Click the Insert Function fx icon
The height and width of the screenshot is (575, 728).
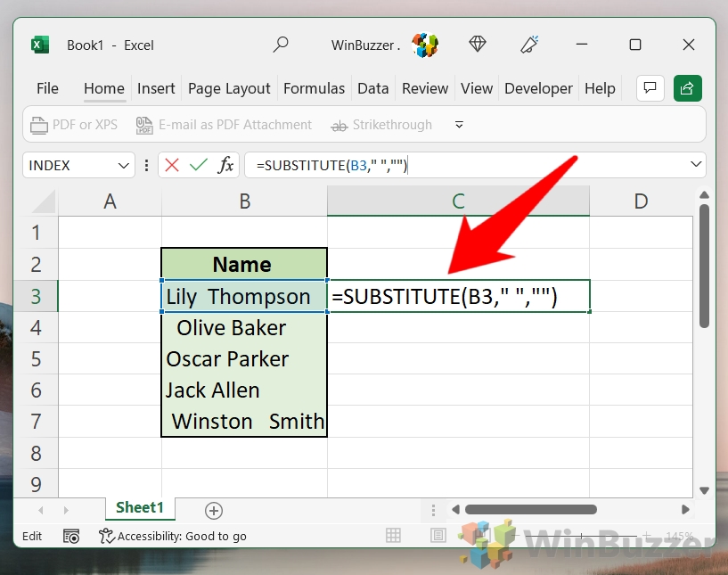click(225, 165)
